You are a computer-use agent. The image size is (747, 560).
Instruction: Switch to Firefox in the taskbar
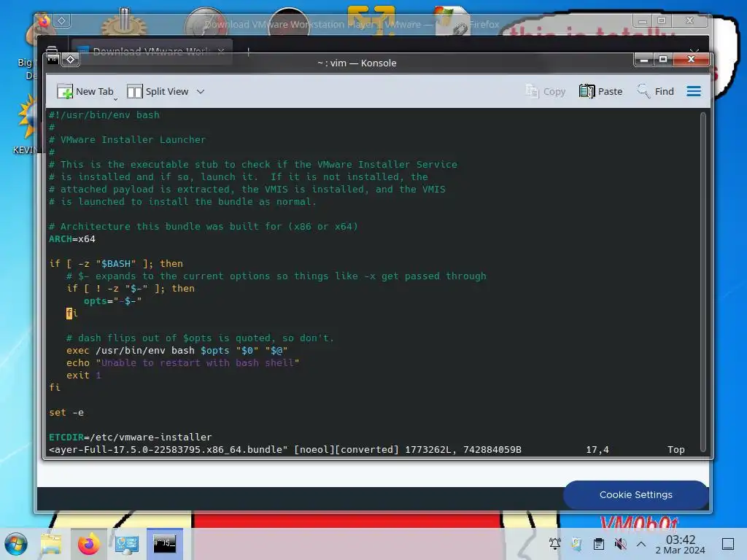coord(88,544)
